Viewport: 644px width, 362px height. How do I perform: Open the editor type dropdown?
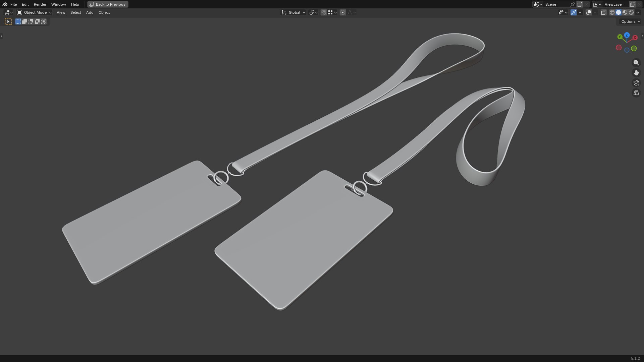coord(8,12)
